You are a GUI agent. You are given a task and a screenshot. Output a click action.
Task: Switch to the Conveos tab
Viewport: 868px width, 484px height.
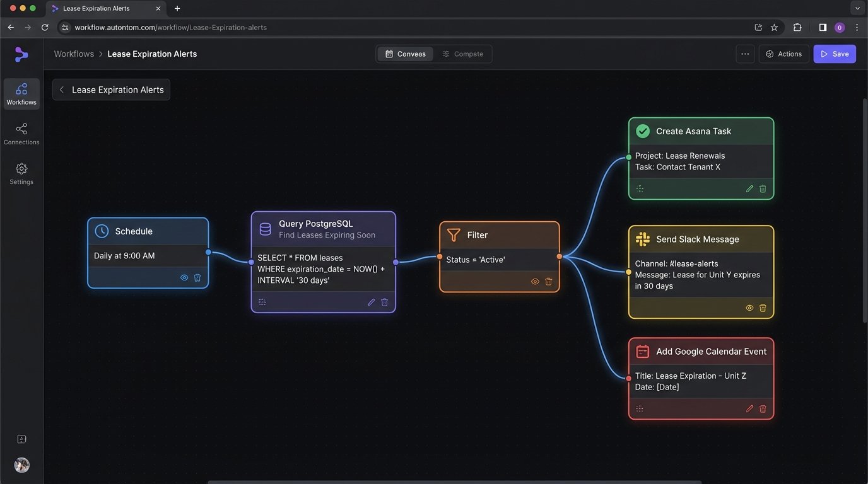(x=406, y=54)
